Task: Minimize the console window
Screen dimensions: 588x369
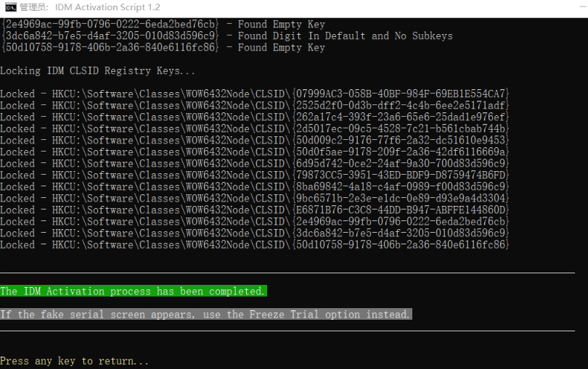Action: (582, 7)
